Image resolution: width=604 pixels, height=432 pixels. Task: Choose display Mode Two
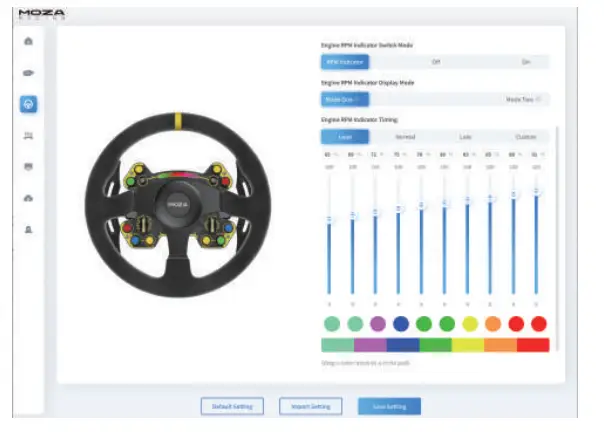523,99
